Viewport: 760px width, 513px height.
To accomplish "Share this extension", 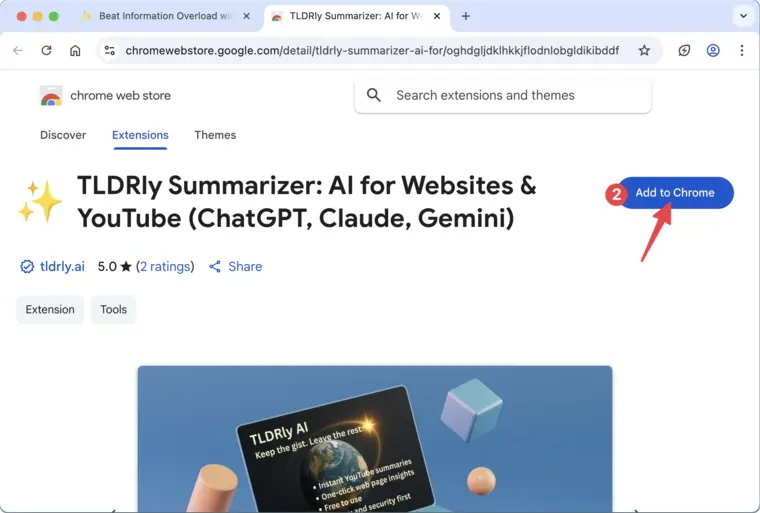I will pyautogui.click(x=236, y=266).
